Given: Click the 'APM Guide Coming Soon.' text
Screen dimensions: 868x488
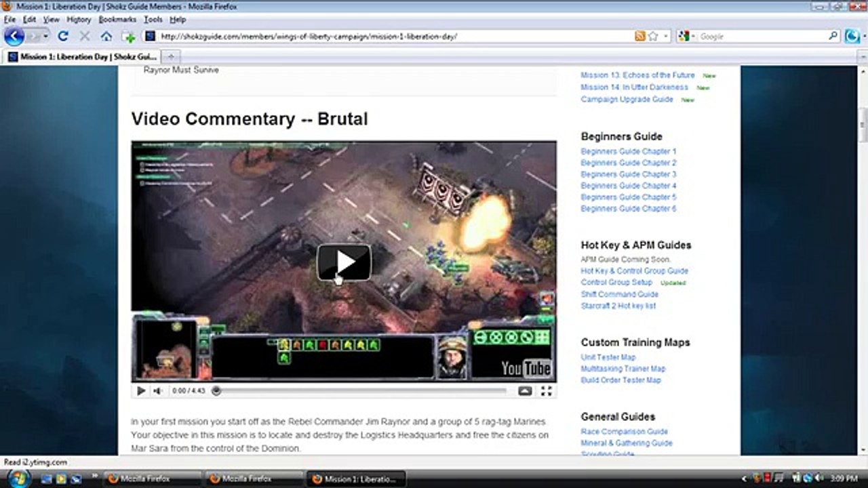Looking at the screenshot, I should click(x=625, y=260).
